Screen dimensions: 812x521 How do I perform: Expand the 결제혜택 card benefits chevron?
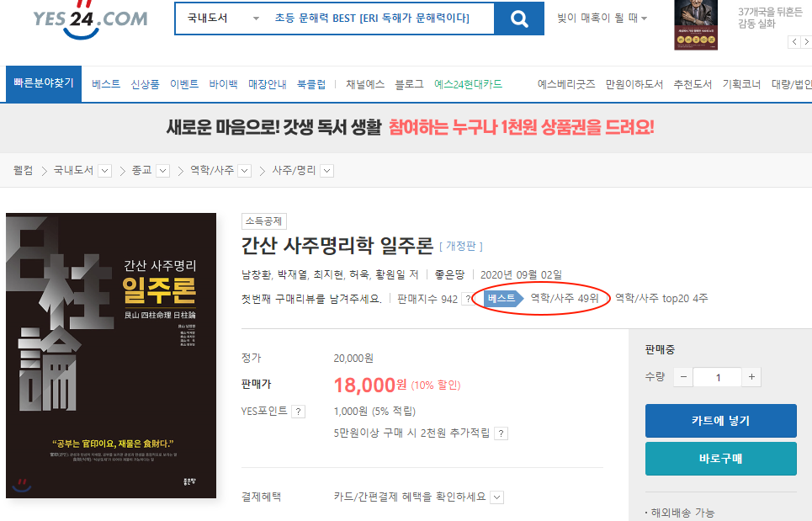pyautogui.click(x=497, y=497)
